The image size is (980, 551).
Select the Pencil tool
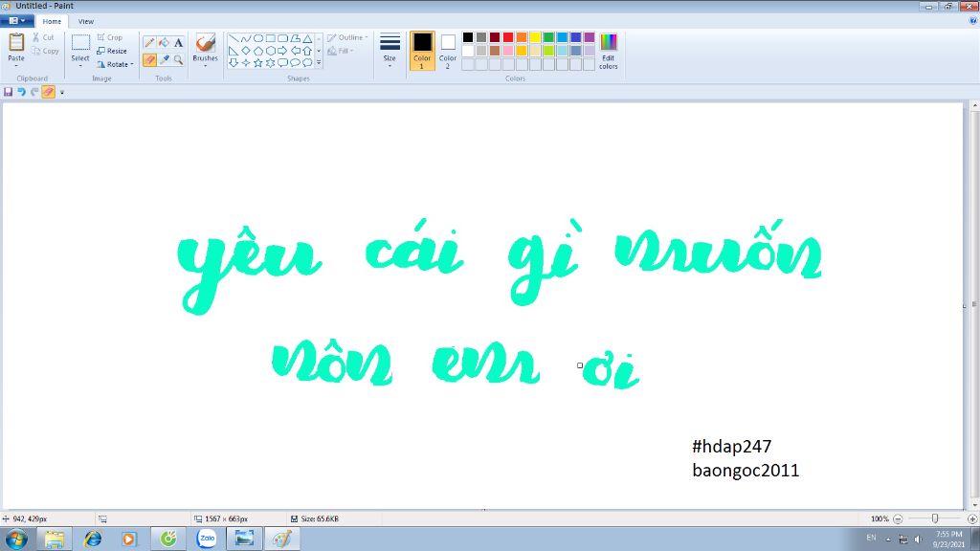point(149,43)
